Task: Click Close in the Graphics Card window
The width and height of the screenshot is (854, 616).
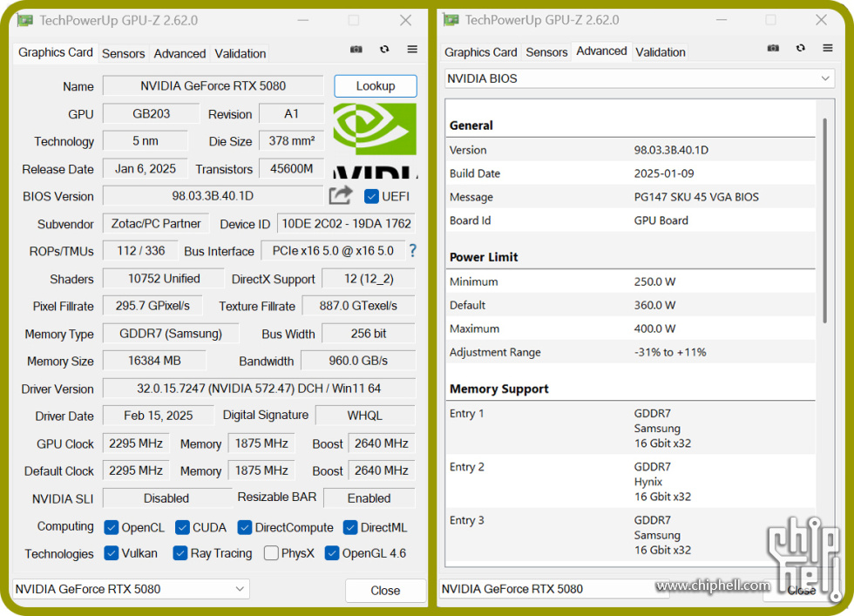Action: tap(385, 591)
